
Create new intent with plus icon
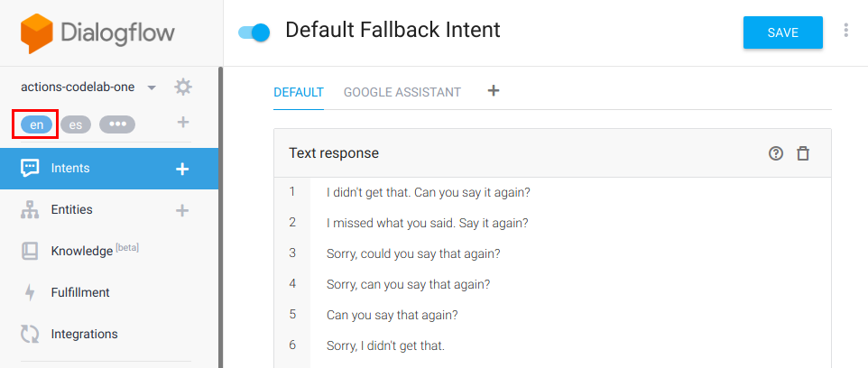pos(182,169)
